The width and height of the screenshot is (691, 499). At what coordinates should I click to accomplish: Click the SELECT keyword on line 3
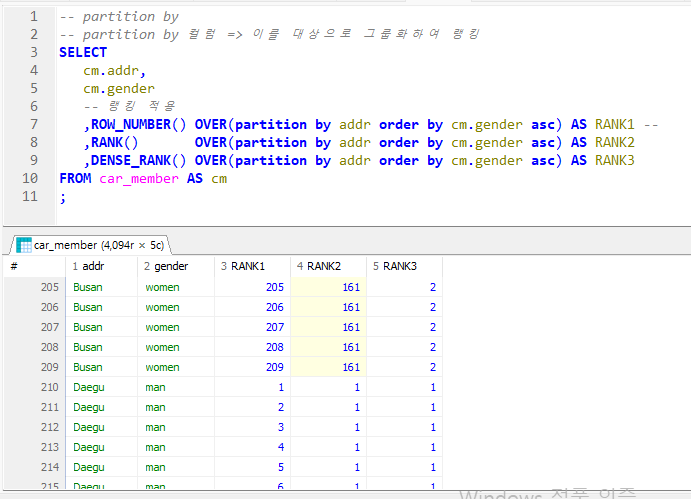[83, 52]
